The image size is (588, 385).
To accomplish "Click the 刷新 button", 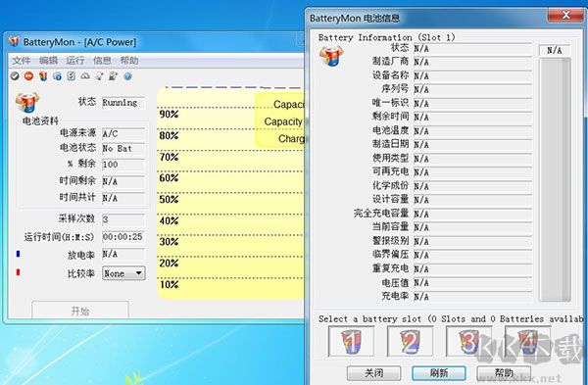I will 439,373.
